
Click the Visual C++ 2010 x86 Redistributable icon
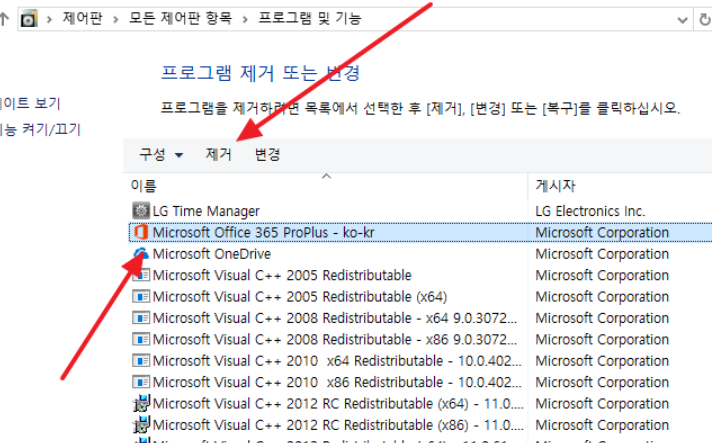click(141, 382)
